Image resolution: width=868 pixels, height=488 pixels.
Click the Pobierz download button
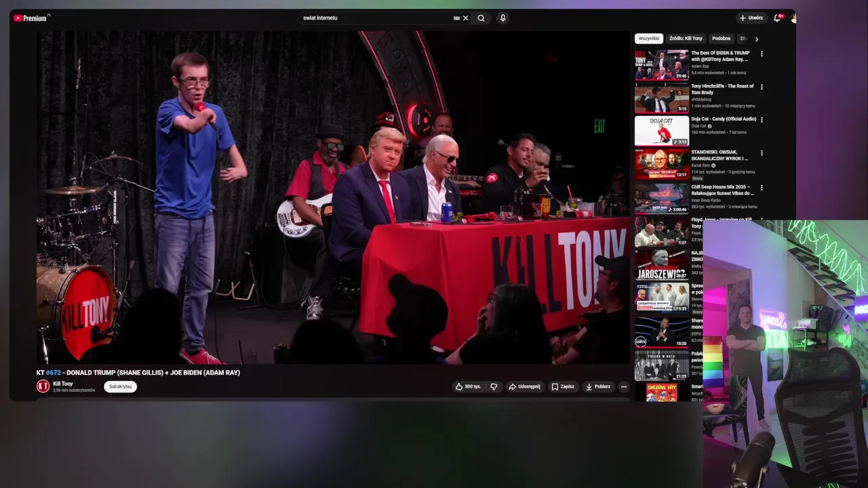pyautogui.click(x=598, y=386)
